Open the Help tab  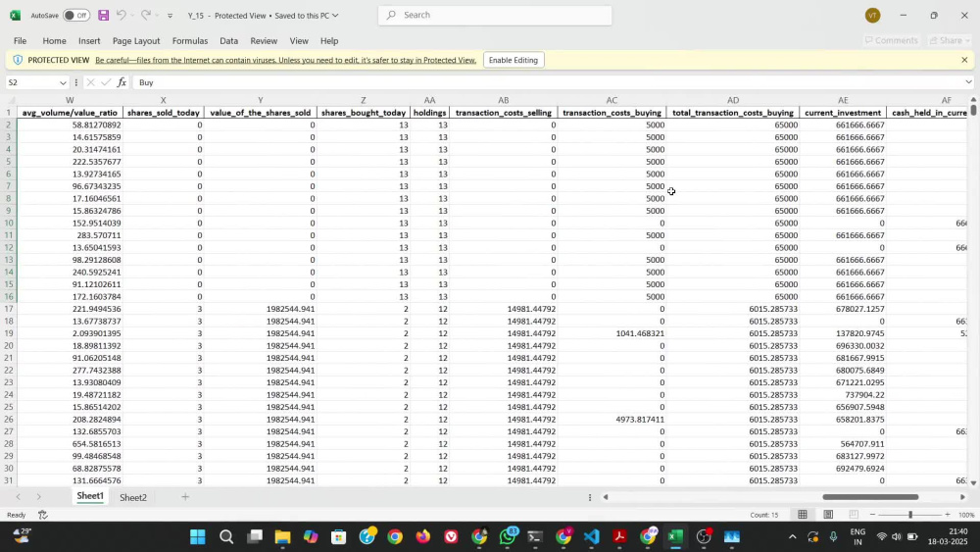329,40
